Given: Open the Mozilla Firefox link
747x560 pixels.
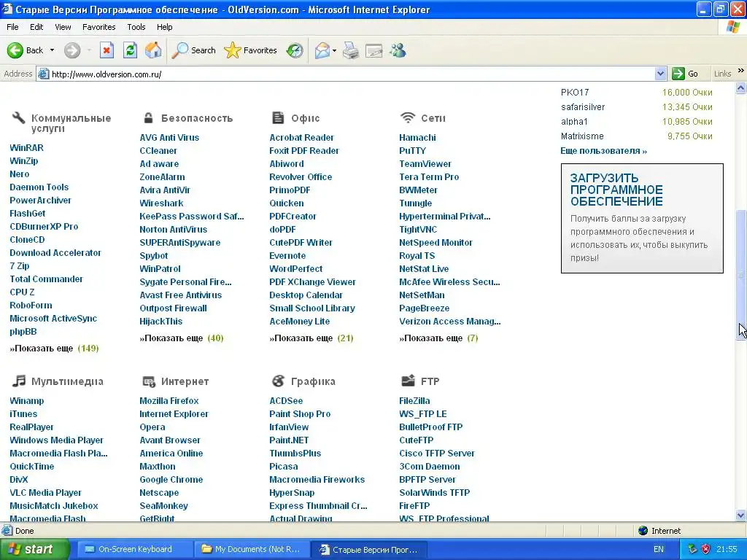Looking at the screenshot, I should [x=169, y=400].
